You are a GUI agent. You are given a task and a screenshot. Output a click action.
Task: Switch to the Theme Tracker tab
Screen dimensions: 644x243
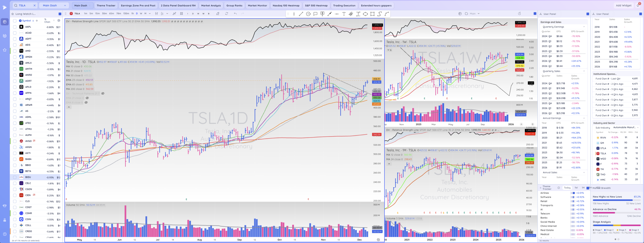point(106,5)
